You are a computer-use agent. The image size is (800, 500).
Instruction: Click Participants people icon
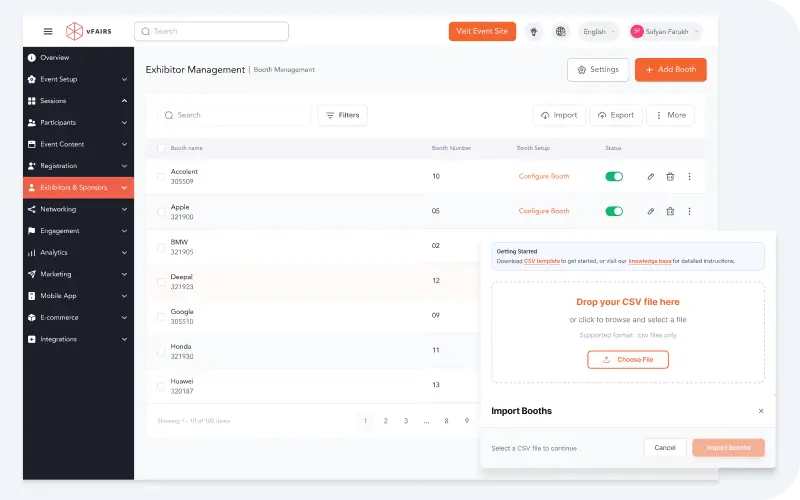tap(32, 122)
